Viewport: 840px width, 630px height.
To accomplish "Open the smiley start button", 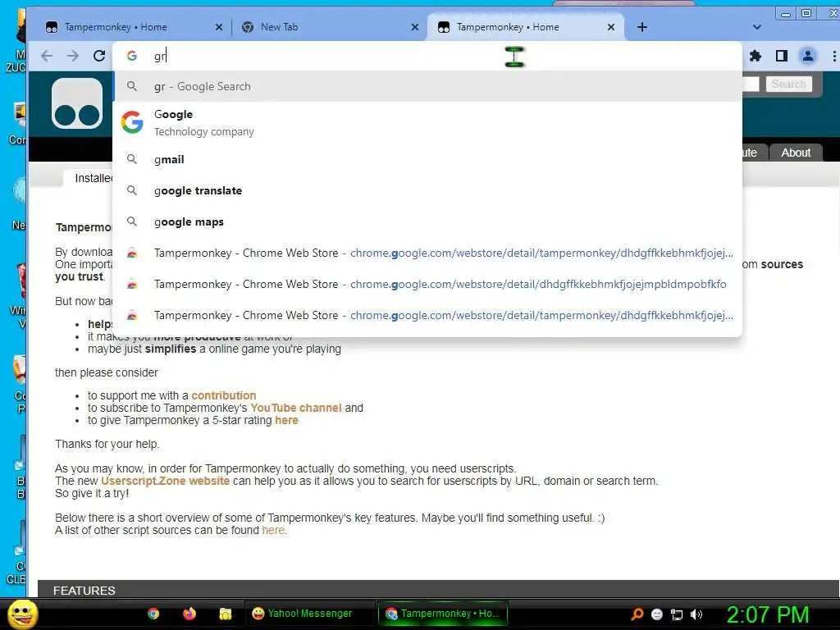I will pos(22,614).
